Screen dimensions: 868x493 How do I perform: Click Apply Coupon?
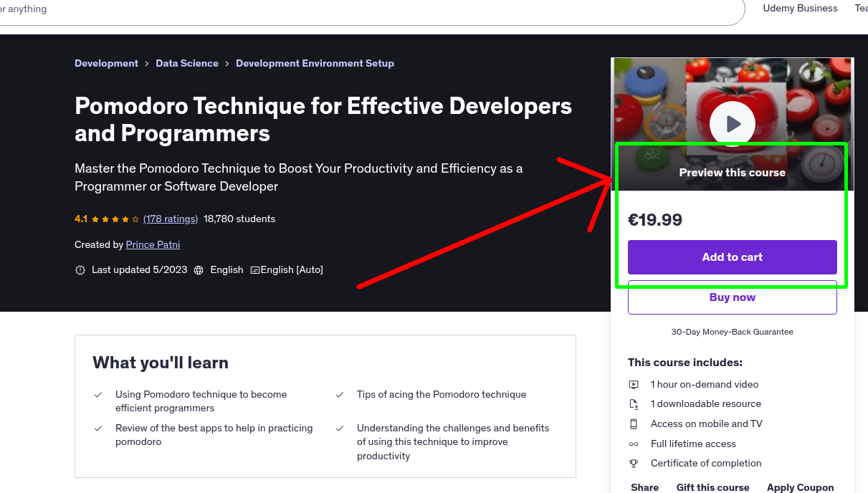point(801,487)
